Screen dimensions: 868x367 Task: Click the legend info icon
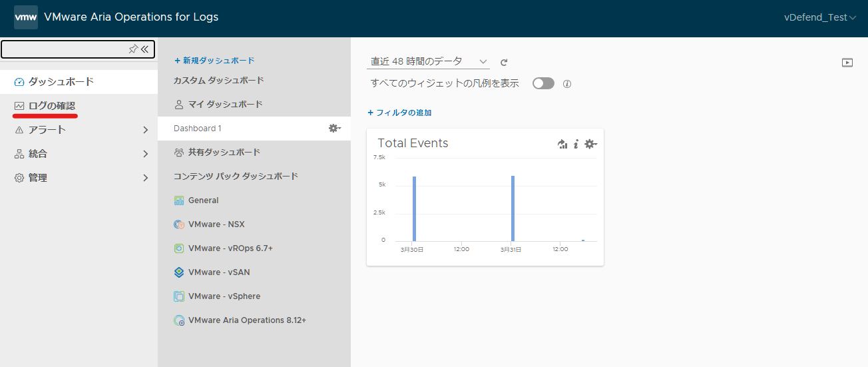pyautogui.click(x=567, y=84)
